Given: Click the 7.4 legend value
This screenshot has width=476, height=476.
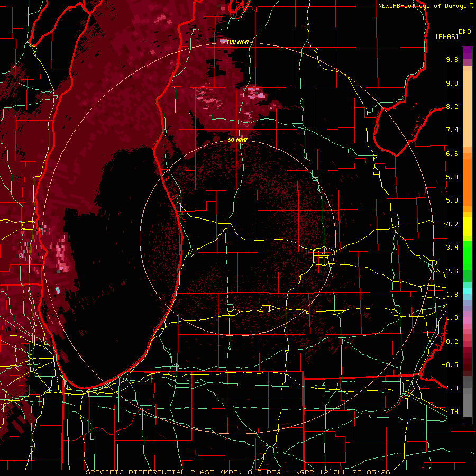Looking at the screenshot, I should [452, 130].
